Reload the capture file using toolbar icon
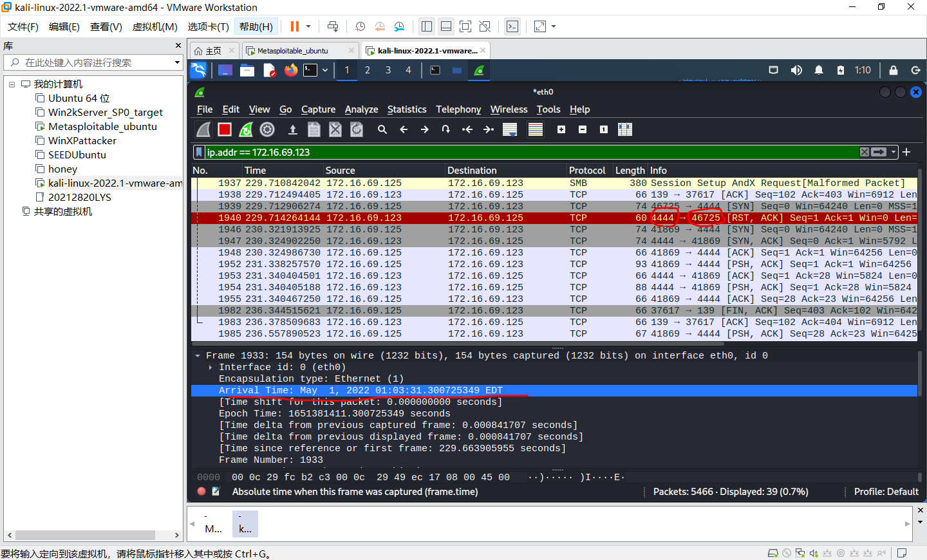The image size is (927, 560). 357,129
